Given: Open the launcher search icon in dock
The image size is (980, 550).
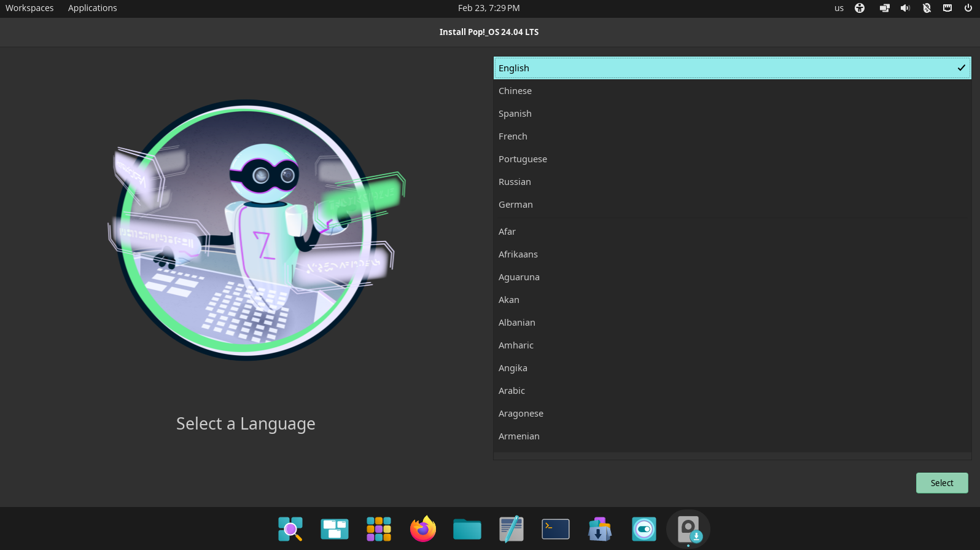Looking at the screenshot, I should (x=290, y=529).
